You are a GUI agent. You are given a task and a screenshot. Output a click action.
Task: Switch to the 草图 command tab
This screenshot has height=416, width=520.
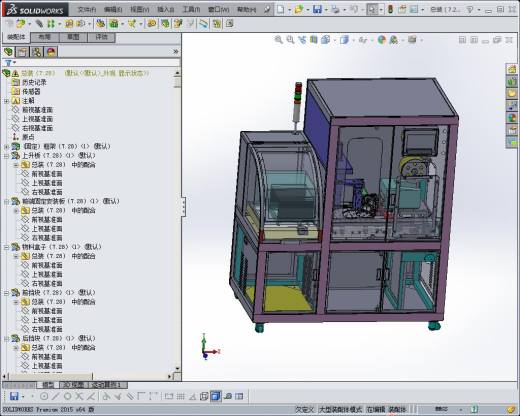73,37
